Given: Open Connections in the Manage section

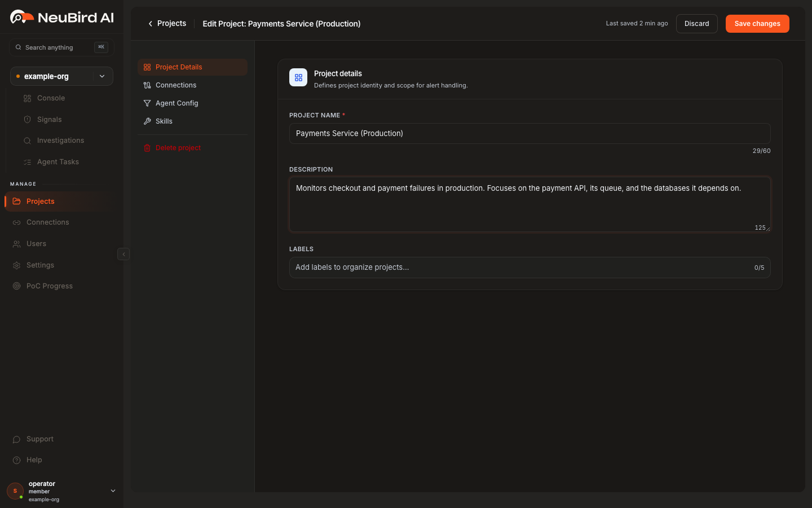Looking at the screenshot, I should click(61, 222).
